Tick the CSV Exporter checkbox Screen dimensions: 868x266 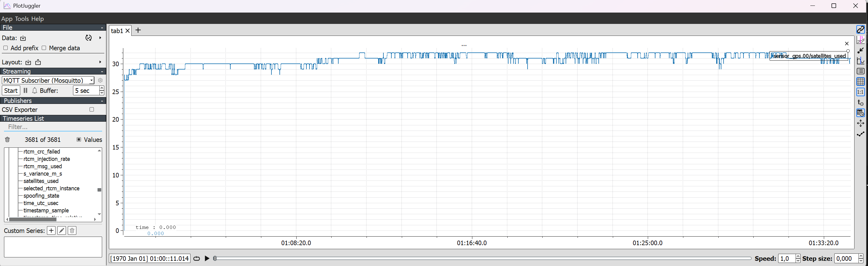pos(92,110)
